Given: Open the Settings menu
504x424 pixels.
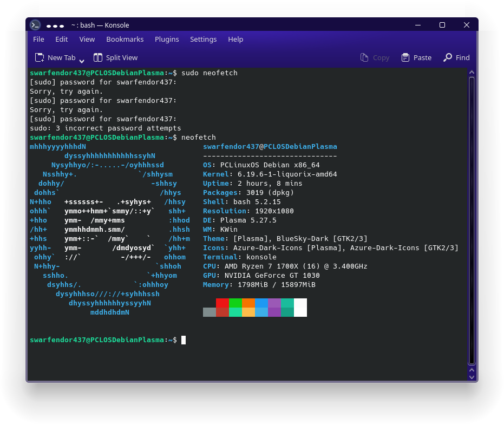Looking at the screenshot, I should pos(203,39).
